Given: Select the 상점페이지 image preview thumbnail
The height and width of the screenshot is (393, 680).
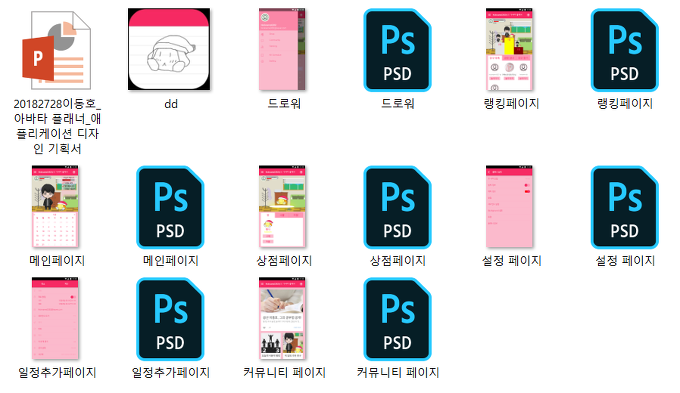Looking at the screenshot, I should tap(282, 206).
